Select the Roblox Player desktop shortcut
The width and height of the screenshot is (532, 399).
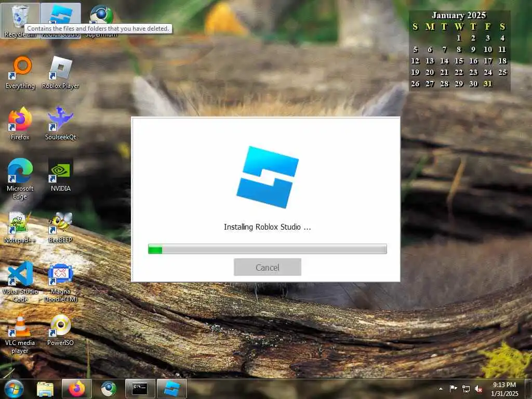(61, 73)
